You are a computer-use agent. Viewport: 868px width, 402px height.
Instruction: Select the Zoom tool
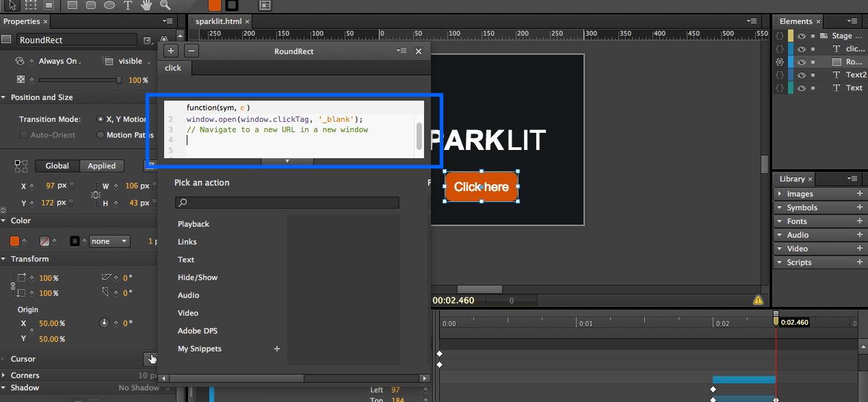click(x=165, y=5)
